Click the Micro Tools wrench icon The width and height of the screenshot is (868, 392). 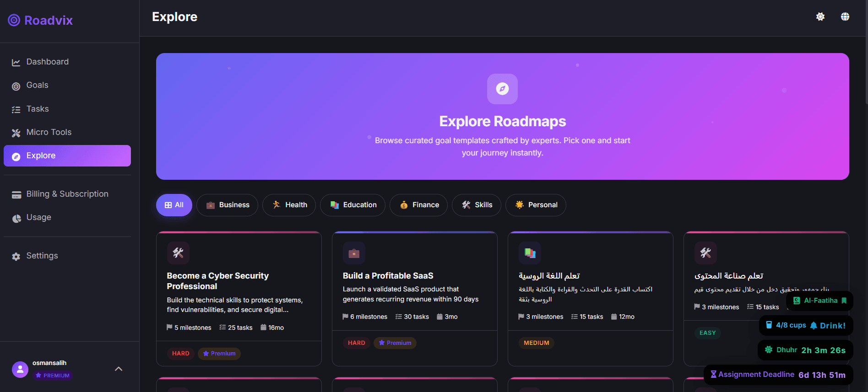[x=16, y=133]
